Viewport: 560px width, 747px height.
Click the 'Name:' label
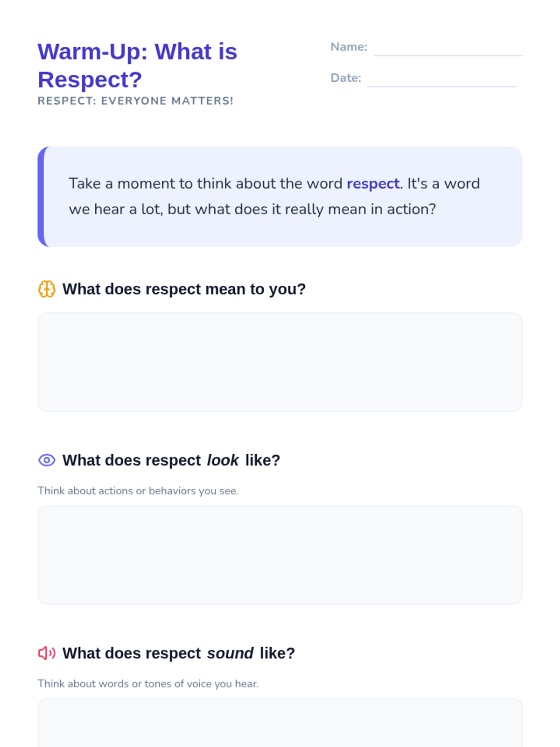349,47
